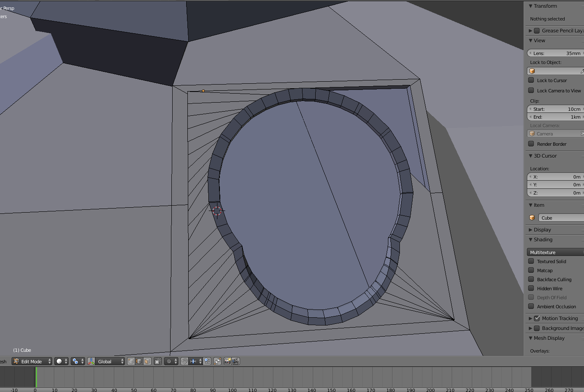Click the "(1) Cube" viewport label

tap(22, 350)
